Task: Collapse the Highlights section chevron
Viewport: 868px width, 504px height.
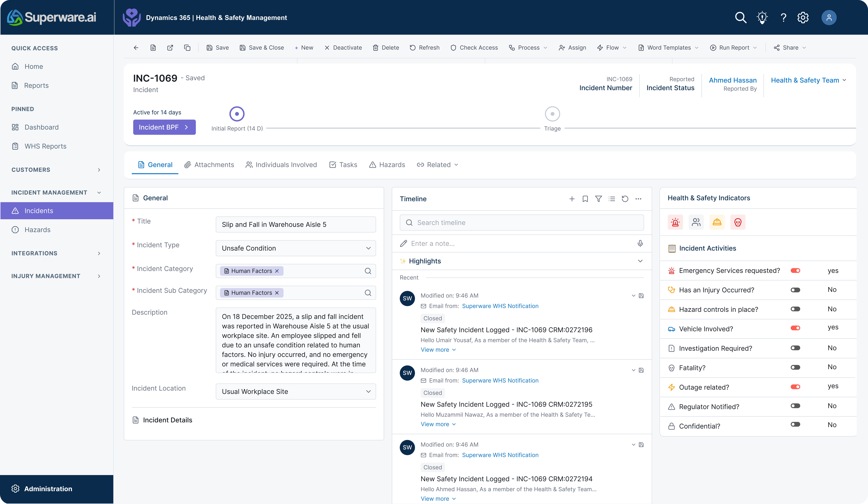Action: tap(640, 261)
